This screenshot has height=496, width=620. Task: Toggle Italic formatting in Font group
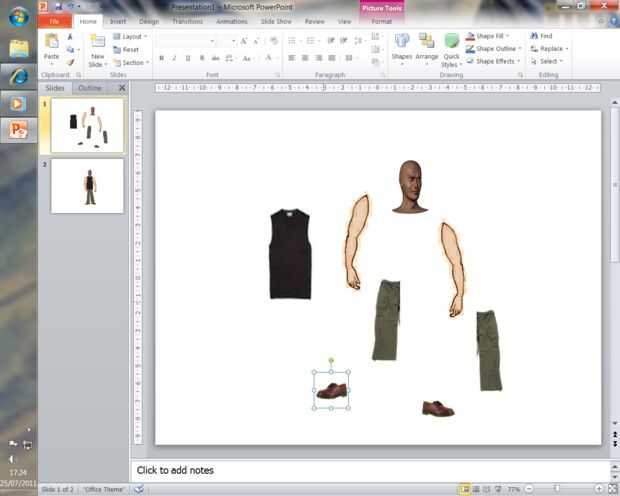[175, 58]
